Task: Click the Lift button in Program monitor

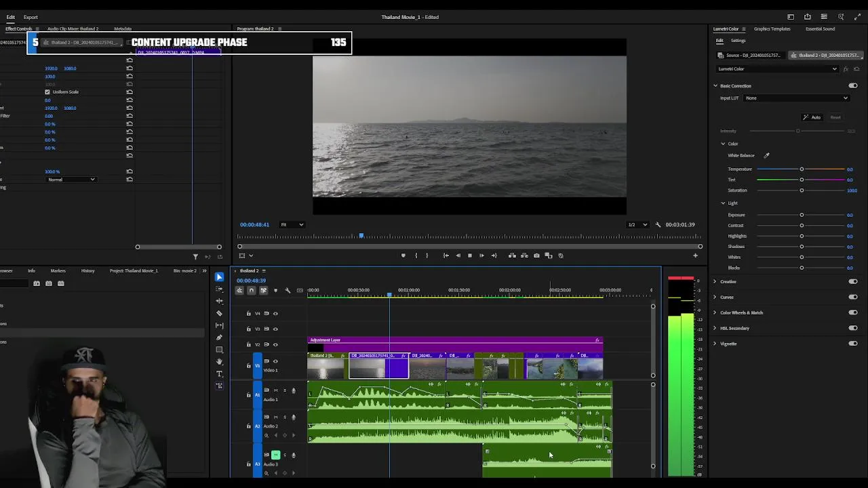Action: (512, 256)
